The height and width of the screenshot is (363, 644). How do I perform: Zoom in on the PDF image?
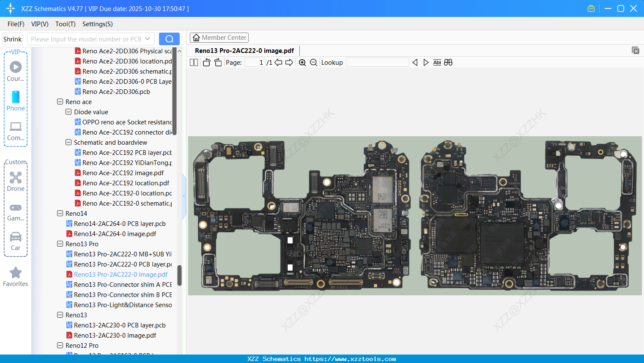pos(302,63)
